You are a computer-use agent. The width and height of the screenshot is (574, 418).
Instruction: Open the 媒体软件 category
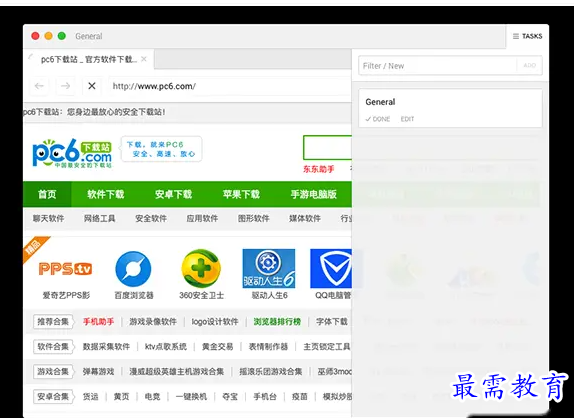point(305,219)
